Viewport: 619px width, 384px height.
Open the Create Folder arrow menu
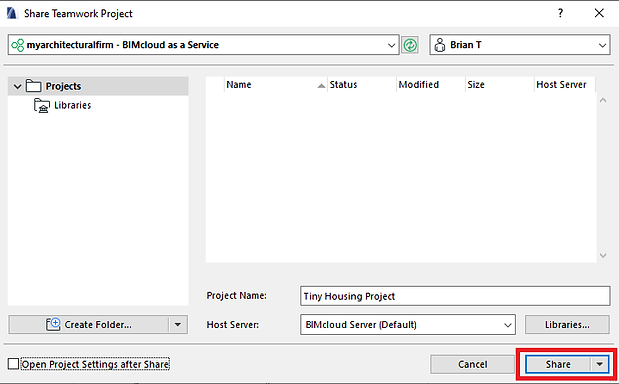(x=178, y=324)
